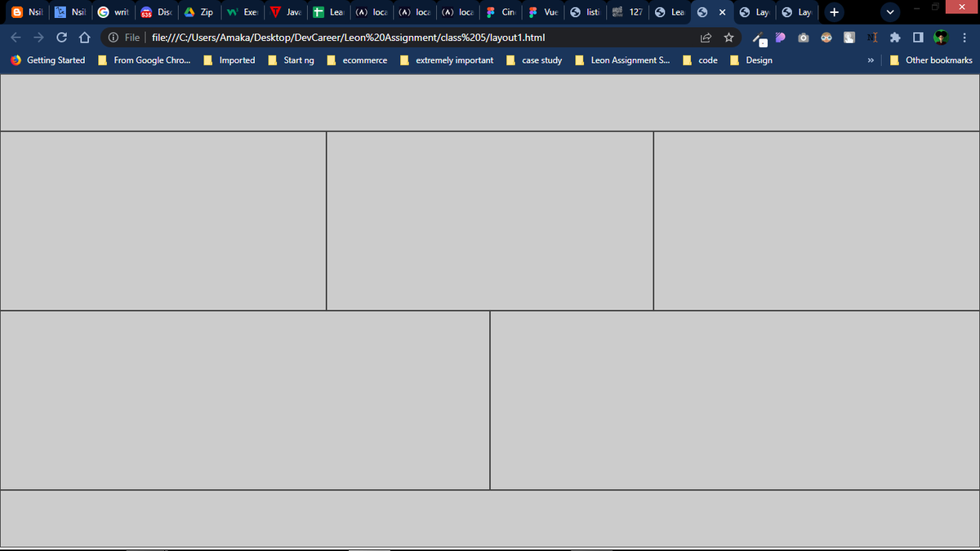The width and height of the screenshot is (980, 551).
Task: Switch to the Figma Vue tab
Action: click(x=542, y=12)
